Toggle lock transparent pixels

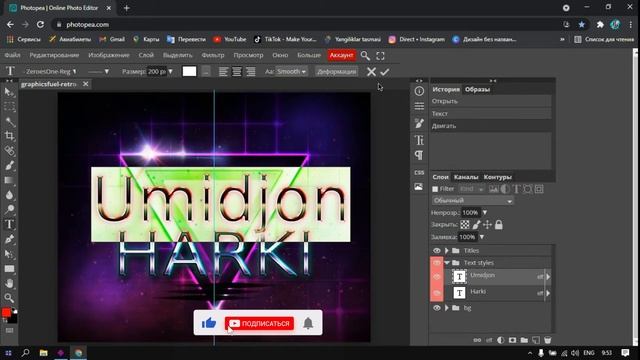tap(465, 224)
